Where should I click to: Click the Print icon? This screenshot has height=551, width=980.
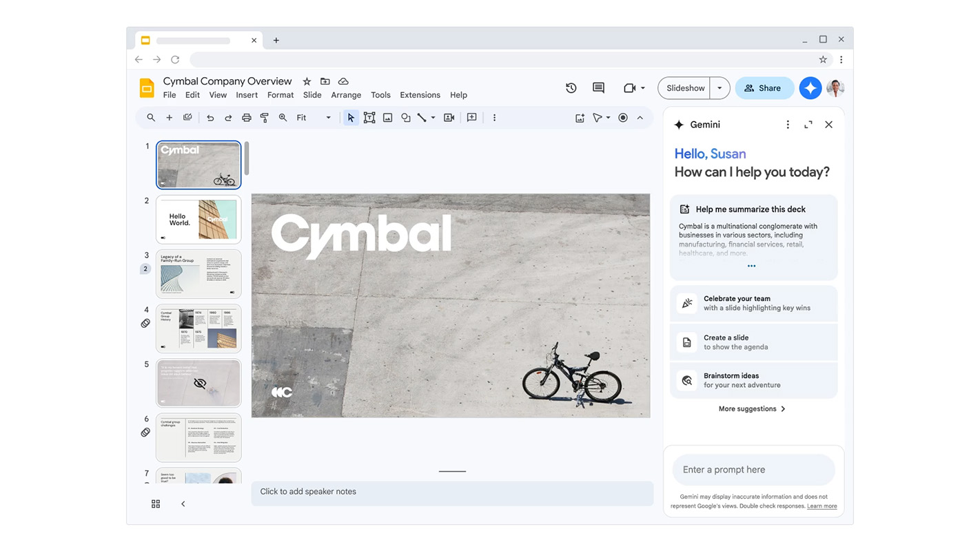(246, 118)
